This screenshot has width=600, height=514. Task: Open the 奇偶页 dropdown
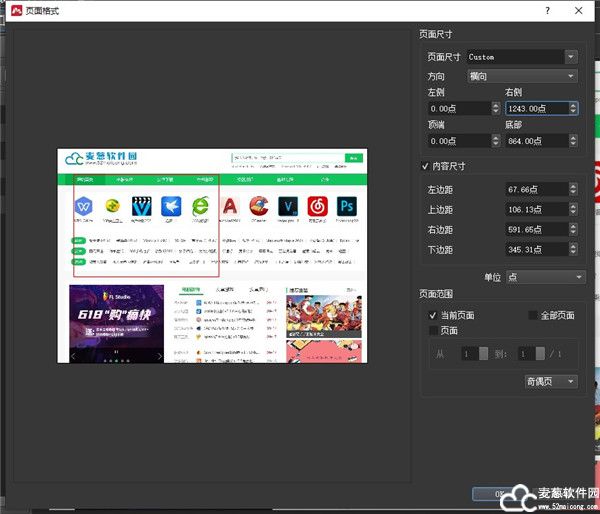pos(552,381)
